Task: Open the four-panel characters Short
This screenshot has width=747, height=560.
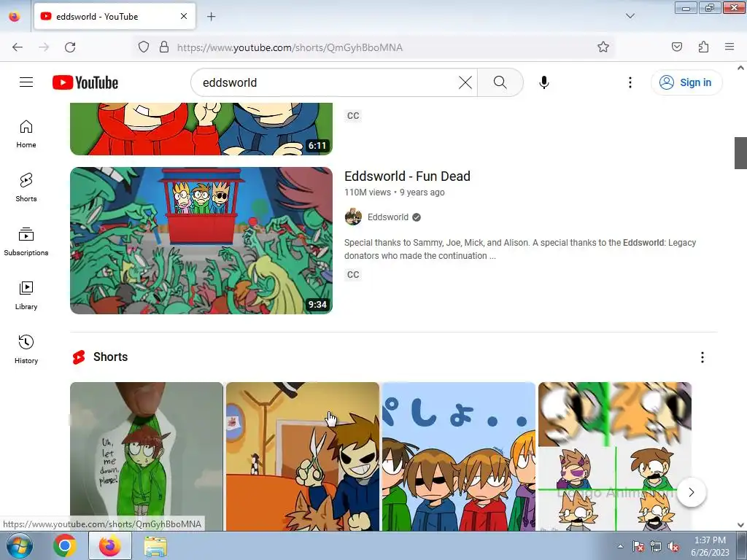Action: [x=614, y=456]
